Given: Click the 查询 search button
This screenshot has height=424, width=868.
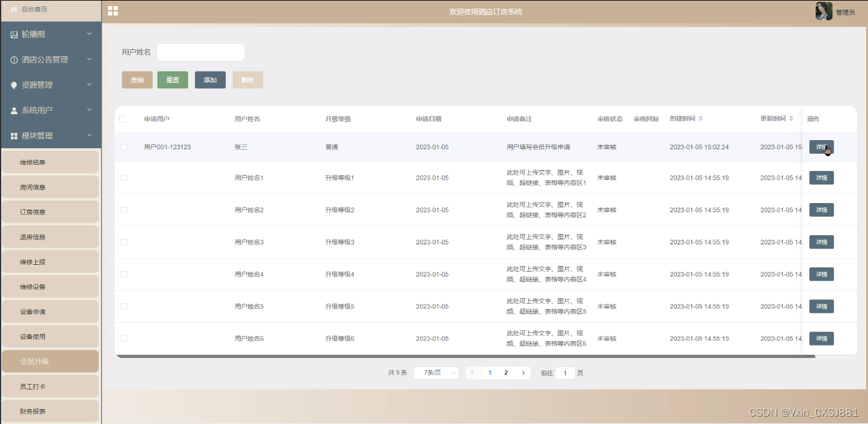Looking at the screenshot, I should pos(138,80).
